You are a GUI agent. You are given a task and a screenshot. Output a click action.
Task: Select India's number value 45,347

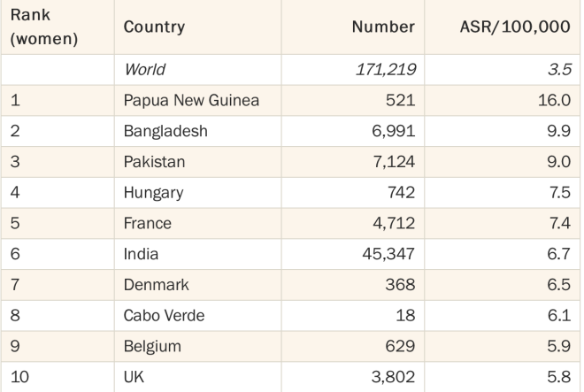point(388,254)
